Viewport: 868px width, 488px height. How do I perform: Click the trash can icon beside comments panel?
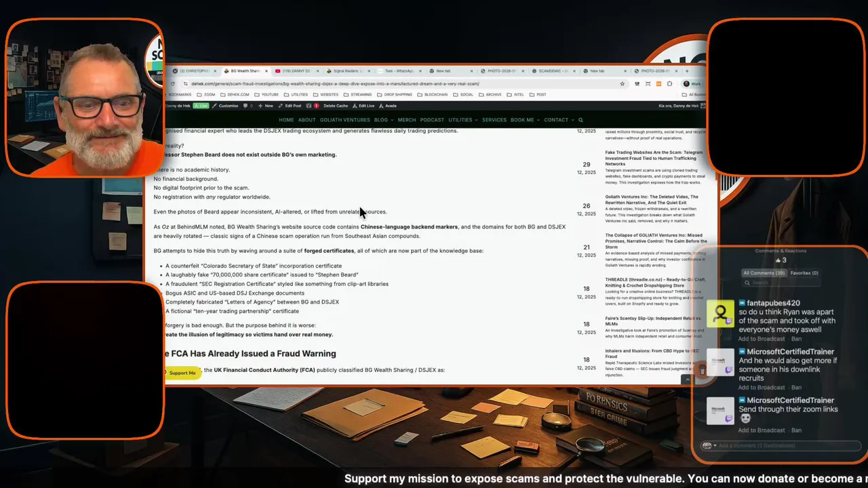[x=703, y=370]
